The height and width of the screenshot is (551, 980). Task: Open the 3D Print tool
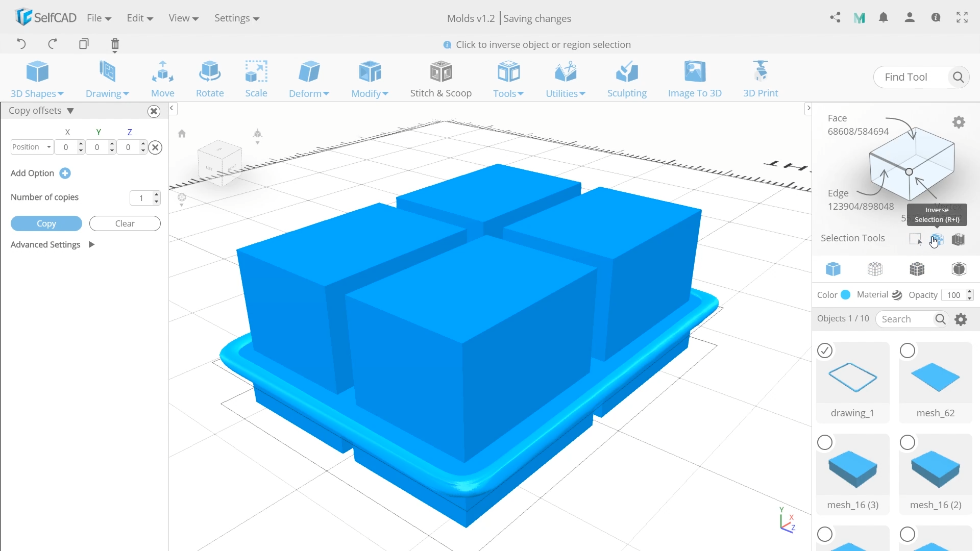[761, 79]
